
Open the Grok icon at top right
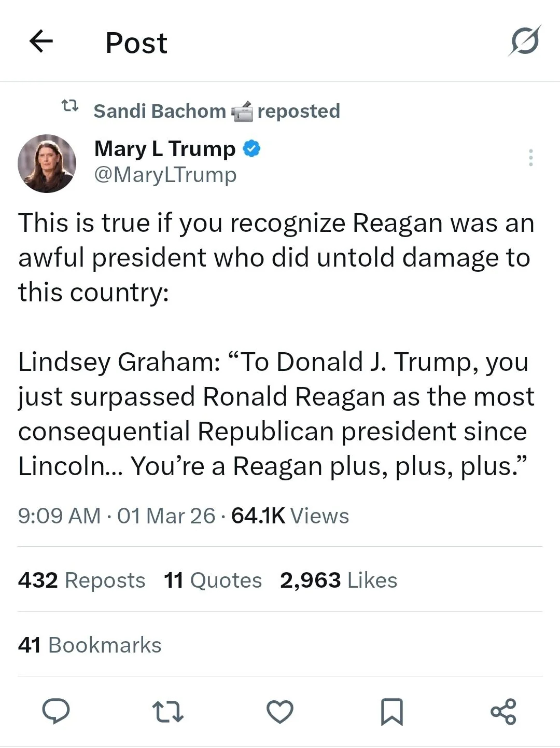[x=525, y=40]
